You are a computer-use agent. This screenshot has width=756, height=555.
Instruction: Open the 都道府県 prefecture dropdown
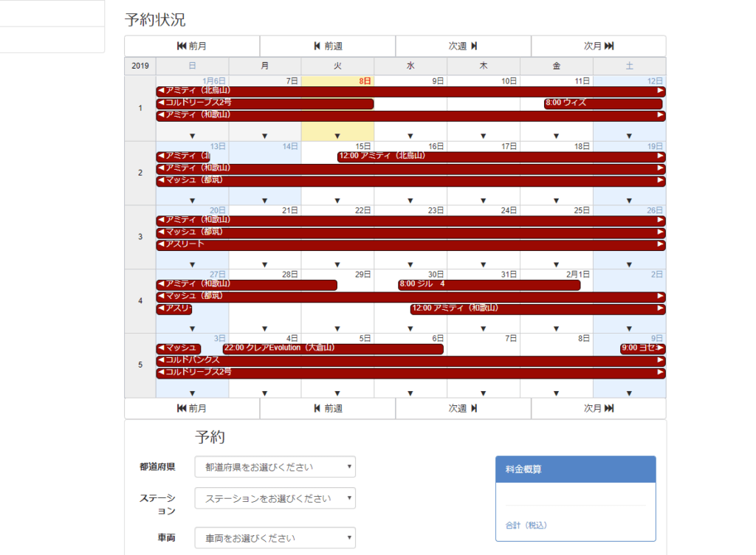coord(275,467)
